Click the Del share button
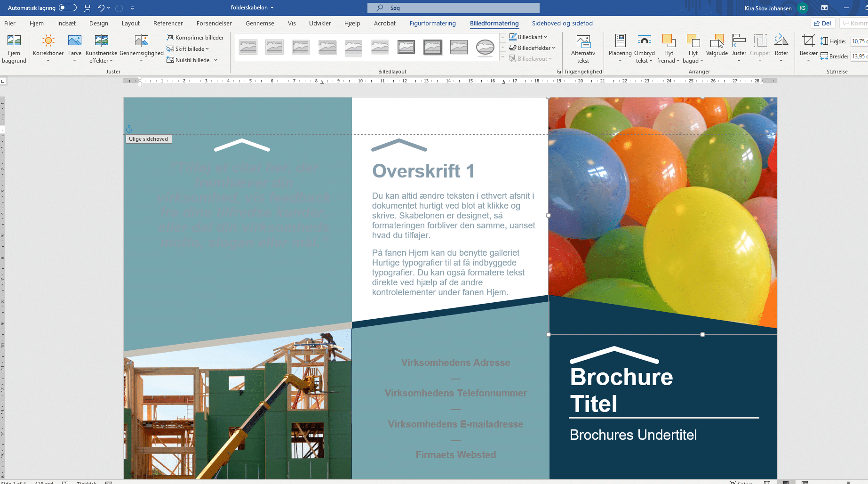The height and width of the screenshot is (484, 868). coord(823,23)
